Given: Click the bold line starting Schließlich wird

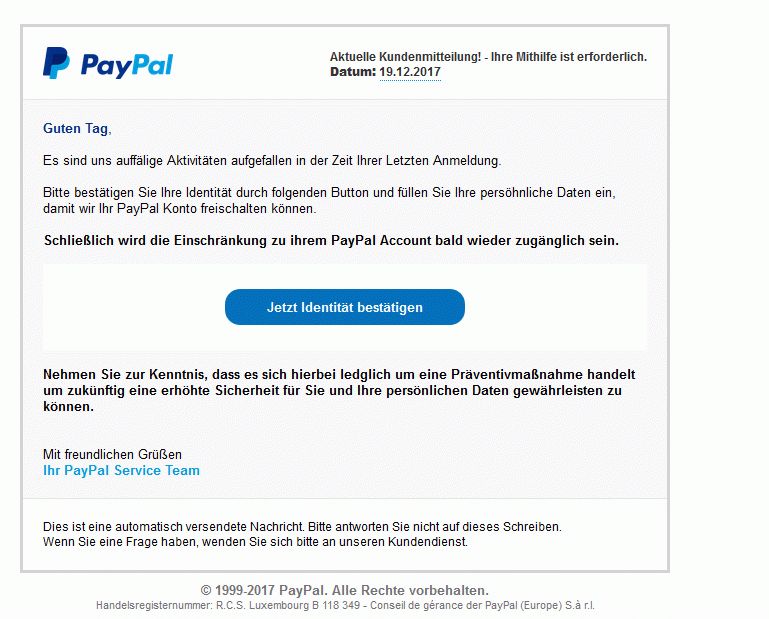Looking at the screenshot, I should pos(332,240).
